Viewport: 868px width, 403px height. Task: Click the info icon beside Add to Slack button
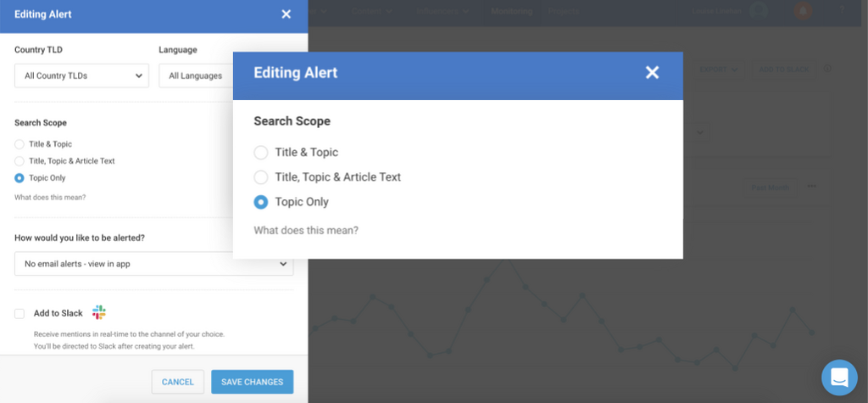[827, 69]
